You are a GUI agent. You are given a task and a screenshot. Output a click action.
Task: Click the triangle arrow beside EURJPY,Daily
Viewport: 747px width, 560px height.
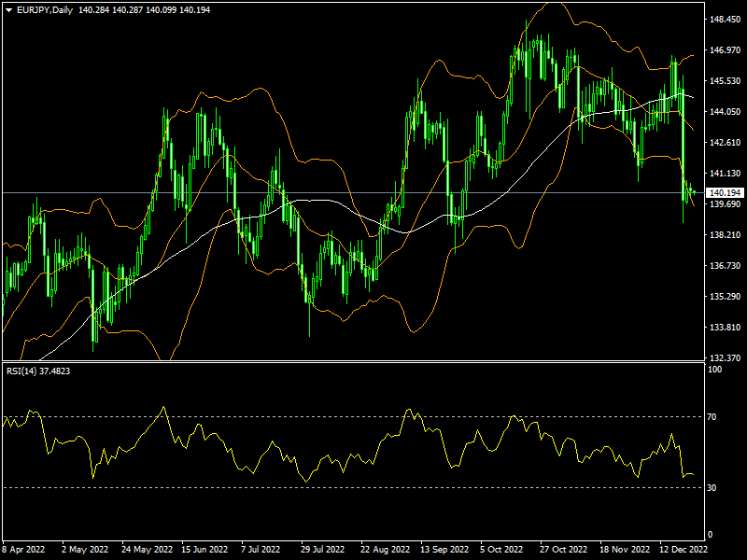tap(8, 10)
